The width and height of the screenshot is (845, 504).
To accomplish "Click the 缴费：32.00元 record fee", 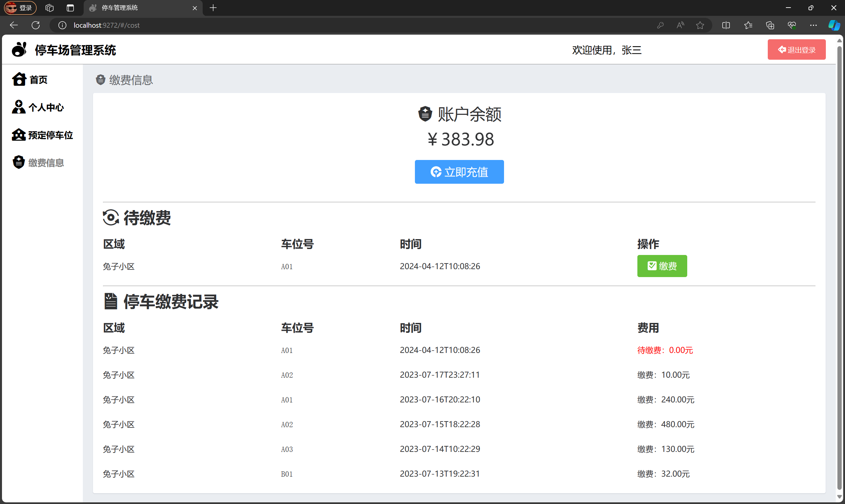I will [x=663, y=474].
